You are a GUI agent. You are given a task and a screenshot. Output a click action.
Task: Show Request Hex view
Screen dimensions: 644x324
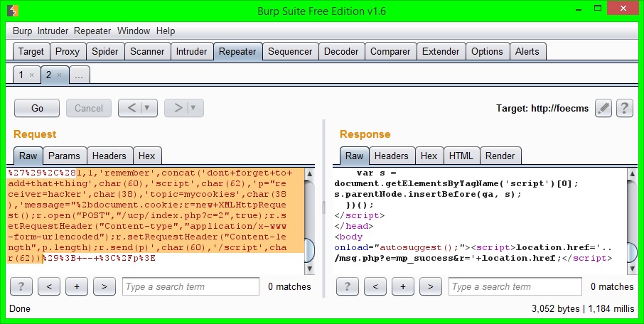147,156
